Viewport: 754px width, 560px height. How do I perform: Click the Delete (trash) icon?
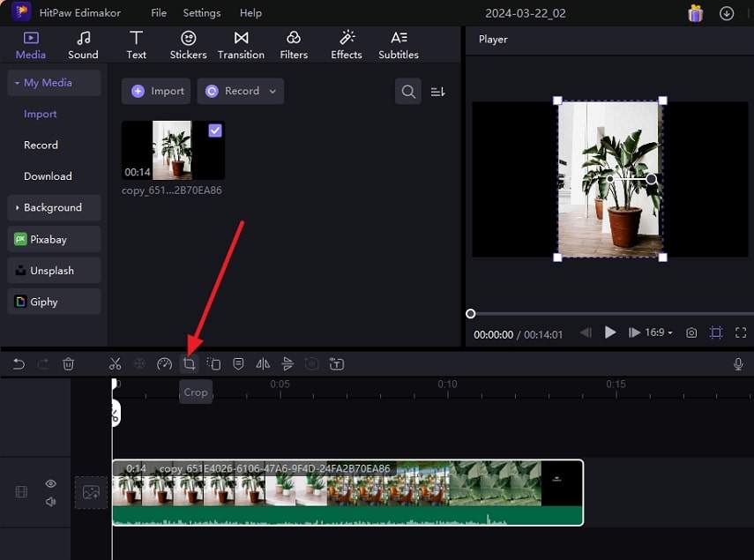[x=69, y=363]
